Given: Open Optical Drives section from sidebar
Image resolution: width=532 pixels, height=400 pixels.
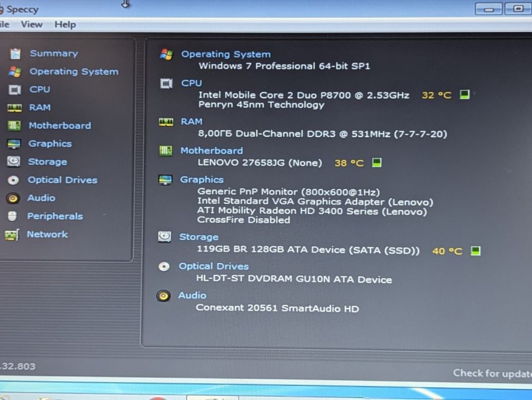Looking at the screenshot, I should 63,180.
